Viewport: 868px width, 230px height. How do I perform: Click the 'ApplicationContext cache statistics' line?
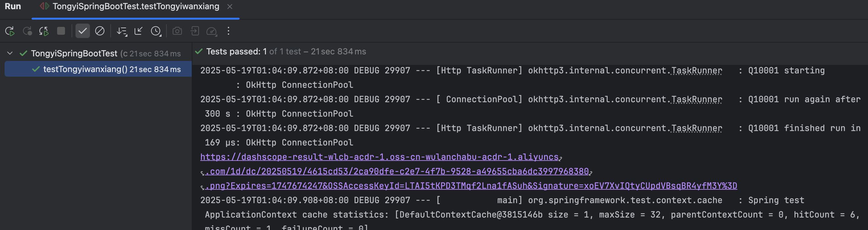[532, 215]
